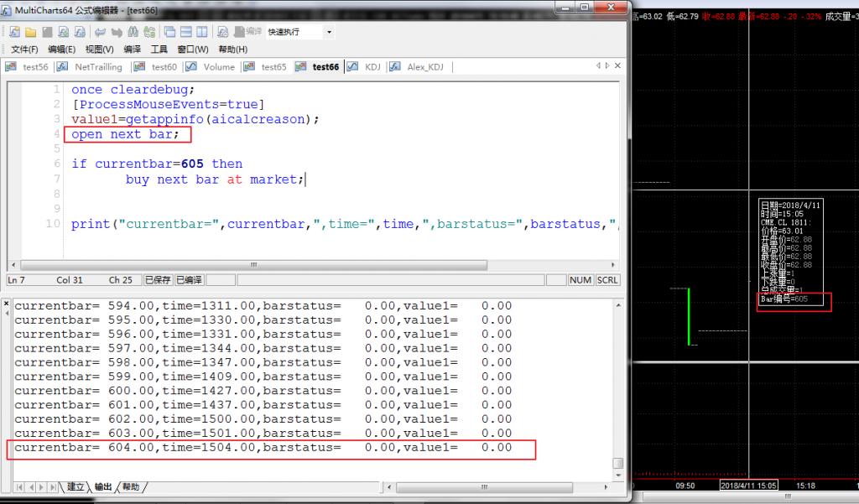The height and width of the screenshot is (504, 859).
Task: Click the code editor's horizontal scrollbar
Action: [x=253, y=265]
